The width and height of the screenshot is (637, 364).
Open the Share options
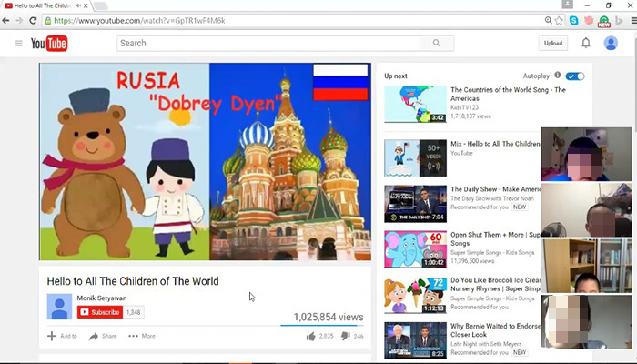tap(103, 336)
